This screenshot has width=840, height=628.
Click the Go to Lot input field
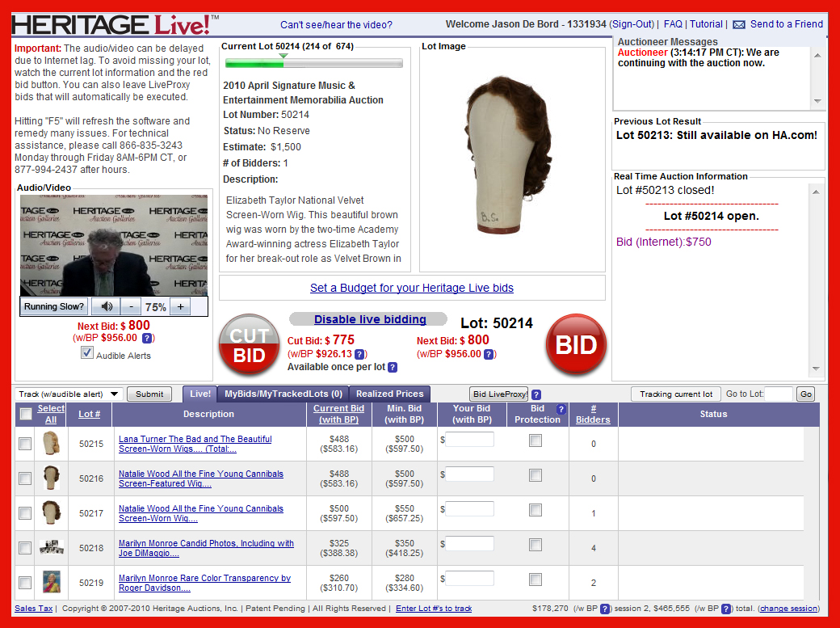[779, 394]
